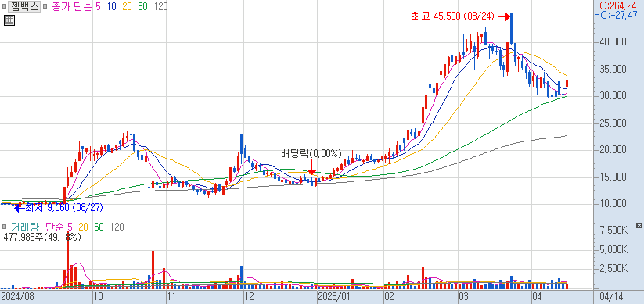The height and width of the screenshot is (304, 644).
Task: Click the 젬백스 stock name button
Action: 23,6
